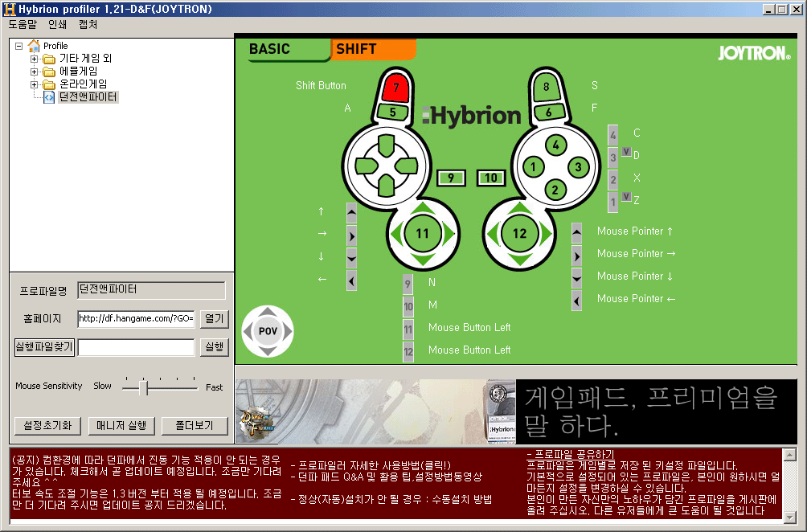Toggle the V checkbox beside D
Screen dimensions: 807x532
(626, 151)
